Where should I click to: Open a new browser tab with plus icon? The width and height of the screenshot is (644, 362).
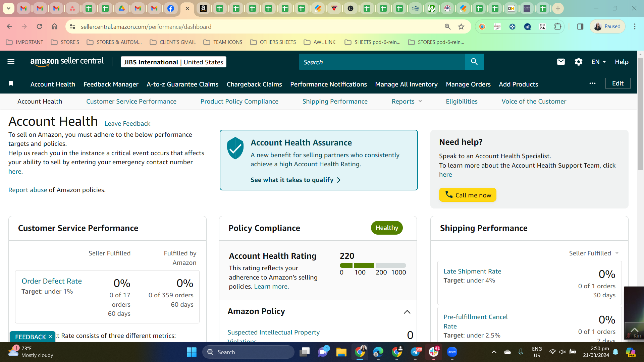(558, 8)
